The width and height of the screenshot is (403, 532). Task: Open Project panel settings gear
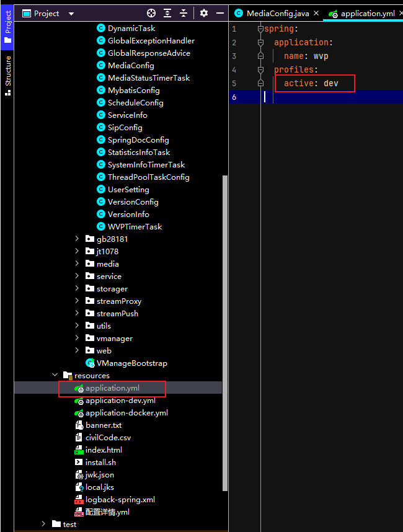point(204,13)
